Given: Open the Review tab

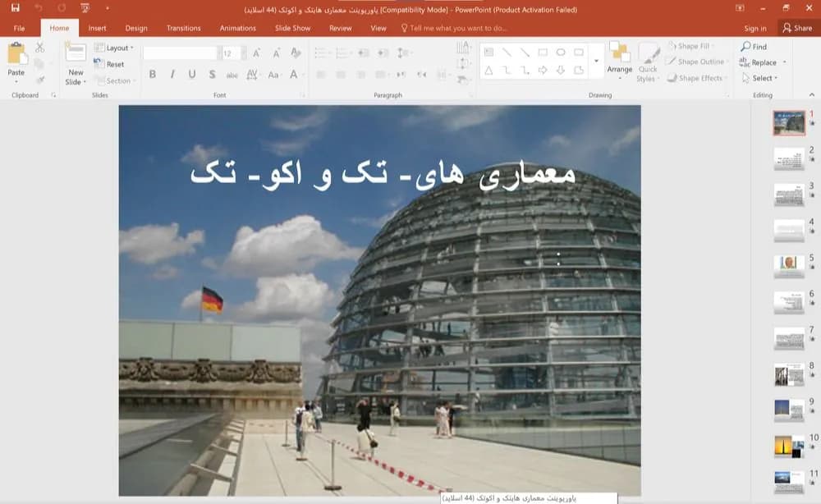Looking at the screenshot, I should (x=341, y=28).
